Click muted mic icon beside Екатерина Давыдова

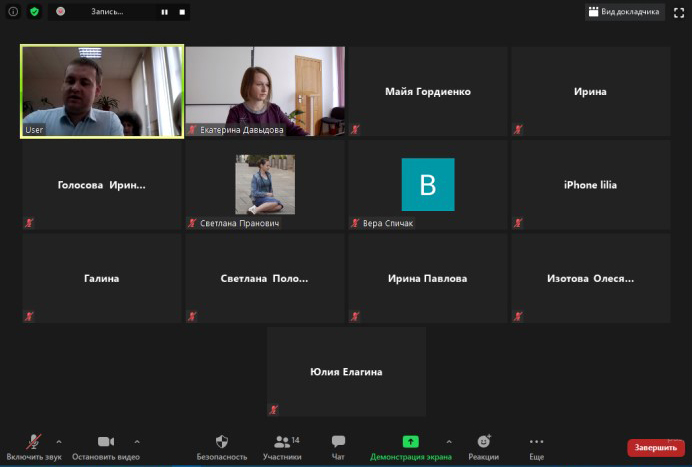192,130
